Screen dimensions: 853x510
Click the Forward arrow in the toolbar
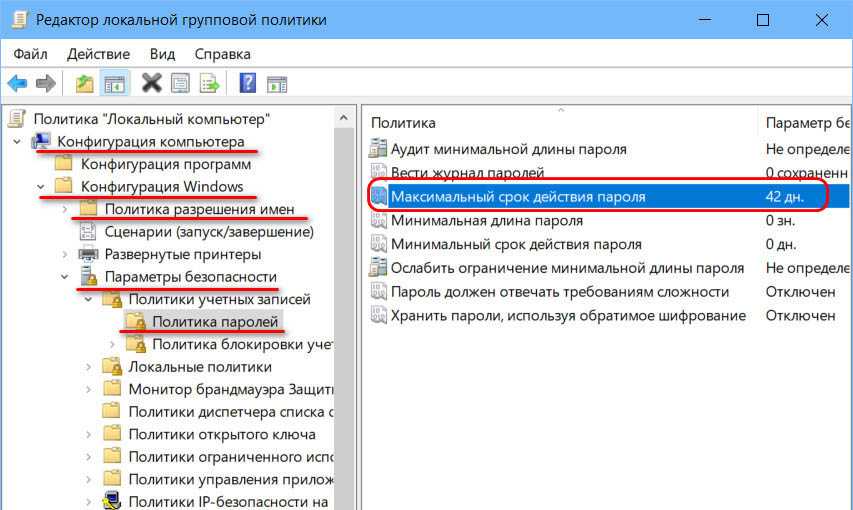[45, 83]
